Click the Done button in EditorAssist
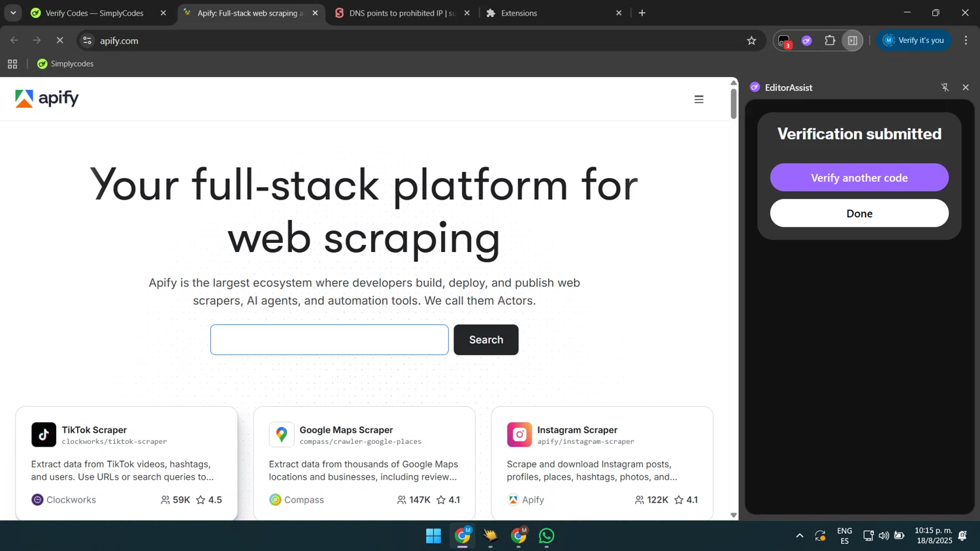 [859, 213]
